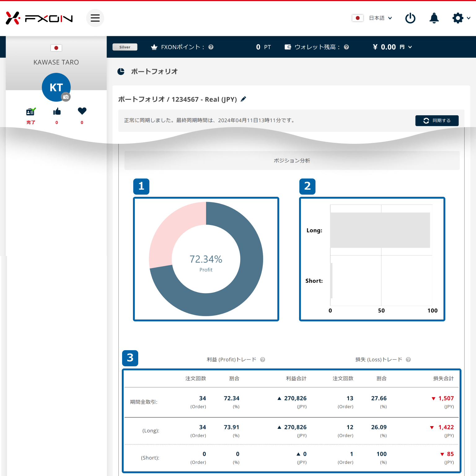Open help for 損失 (Loss)トレード
476x476 pixels.
[408, 359]
